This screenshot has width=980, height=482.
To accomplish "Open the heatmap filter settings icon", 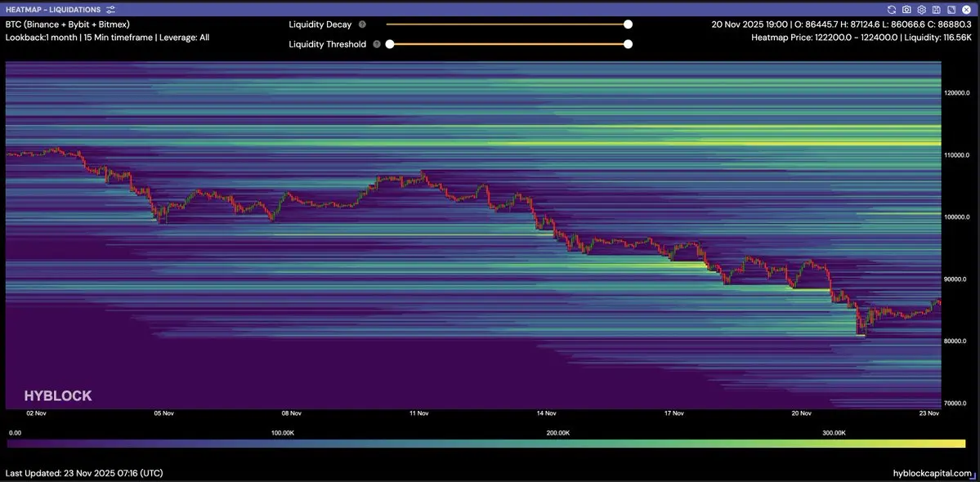I will (111, 10).
